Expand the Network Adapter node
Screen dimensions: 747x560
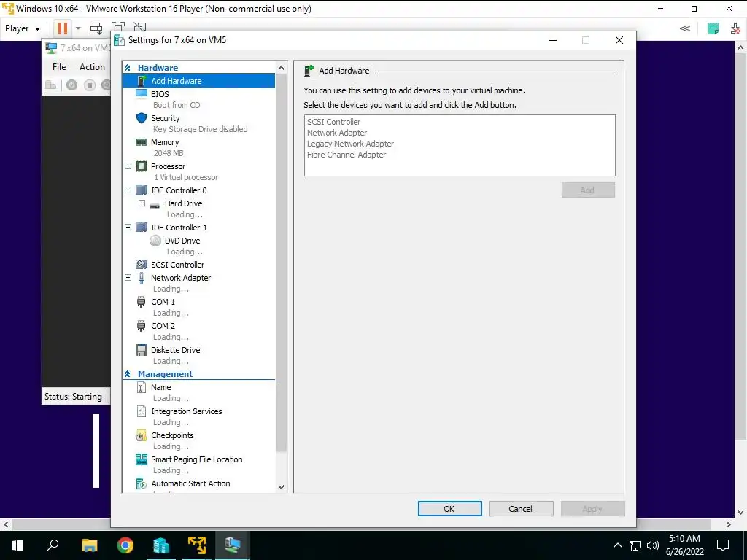[128, 277]
